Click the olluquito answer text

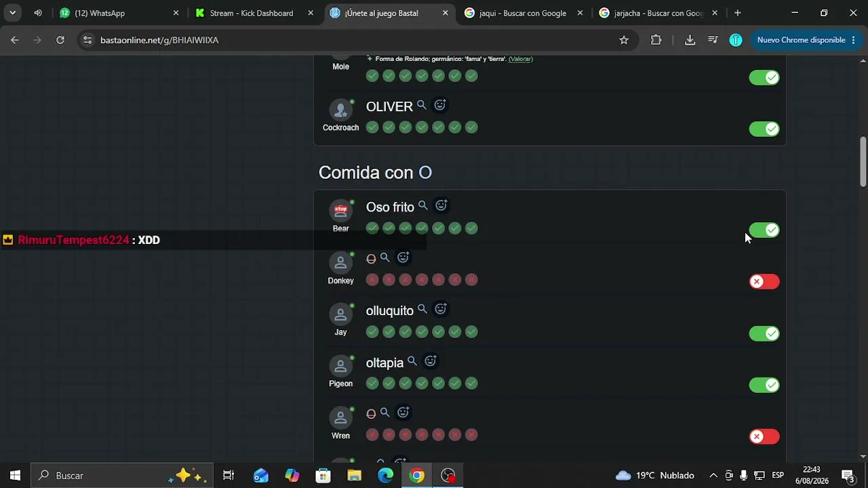point(390,311)
